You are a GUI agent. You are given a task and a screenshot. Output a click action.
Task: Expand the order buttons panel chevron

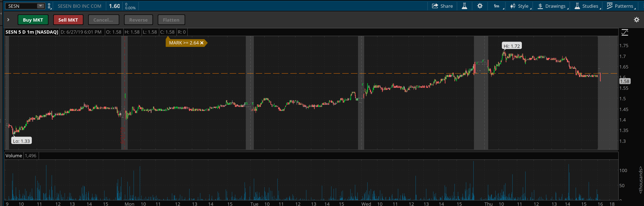(x=8, y=20)
